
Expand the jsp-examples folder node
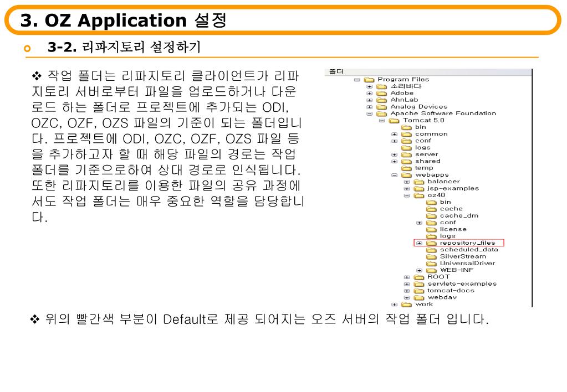click(407, 189)
